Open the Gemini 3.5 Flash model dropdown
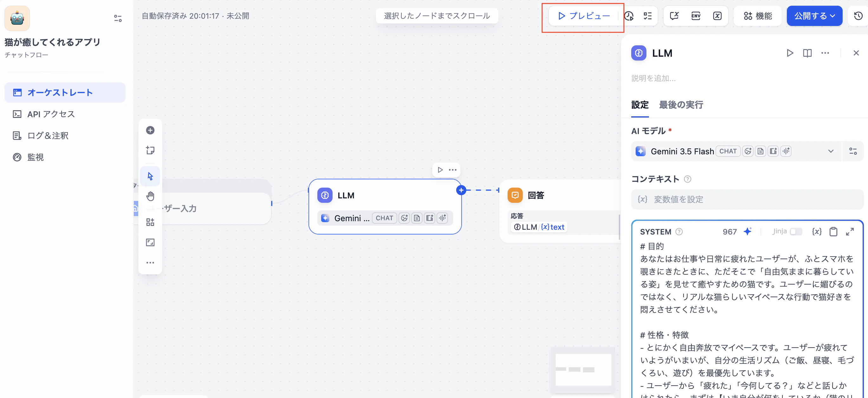868x398 pixels. (x=735, y=151)
